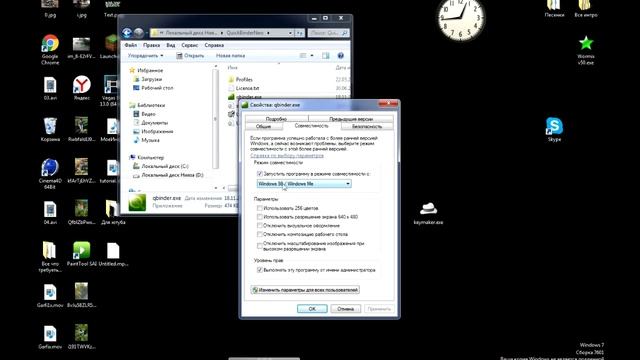The width and height of the screenshot is (640, 360).
Task: Open the view options dropdown arrow in Explorer
Action: (312, 56)
